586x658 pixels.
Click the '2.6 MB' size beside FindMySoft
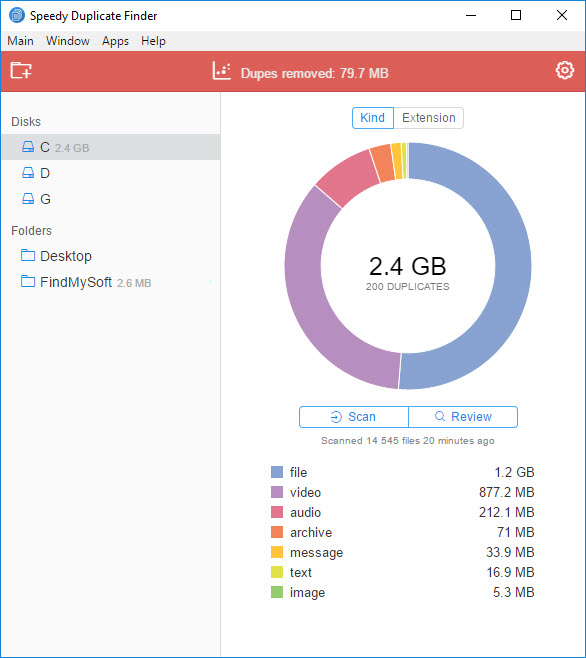click(134, 283)
